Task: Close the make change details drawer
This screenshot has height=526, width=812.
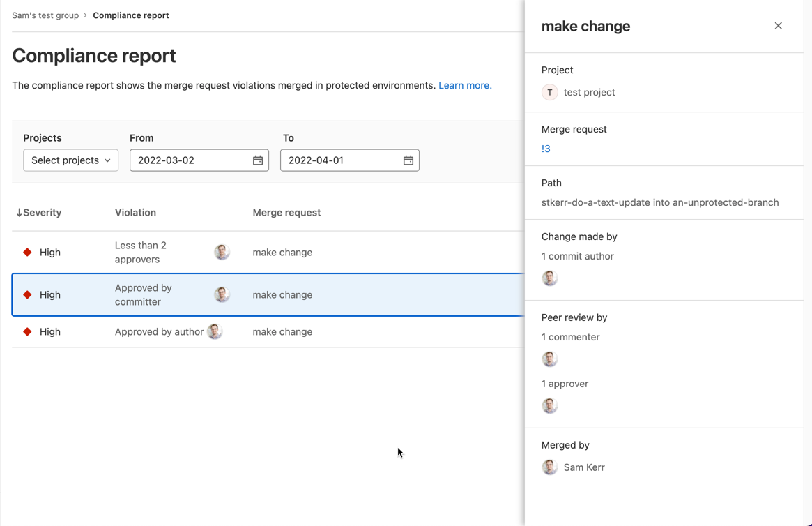Action: click(x=779, y=25)
